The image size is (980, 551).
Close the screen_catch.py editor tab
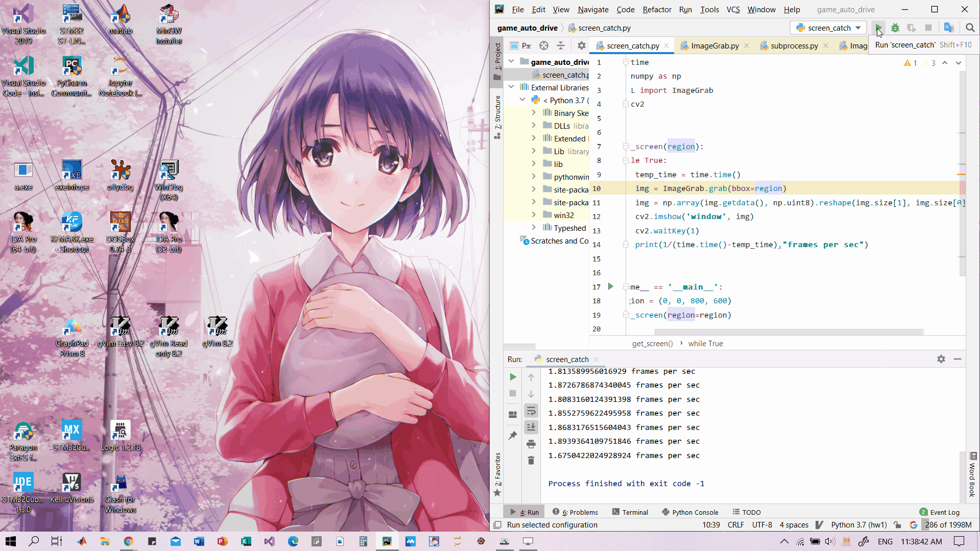click(x=666, y=45)
